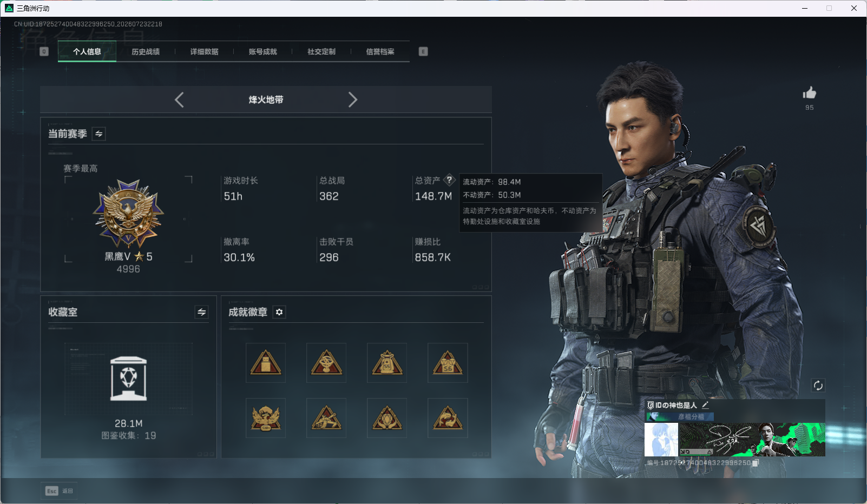Click the 流动资产: 98.4M tooltip line
The width and height of the screenshot is (867, 504).
(492, 182)
